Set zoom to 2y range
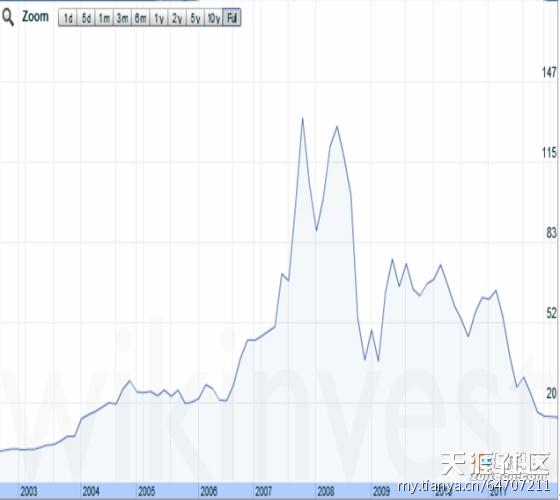560x500 pixels. pyautogui.click(x=177, y=18)
